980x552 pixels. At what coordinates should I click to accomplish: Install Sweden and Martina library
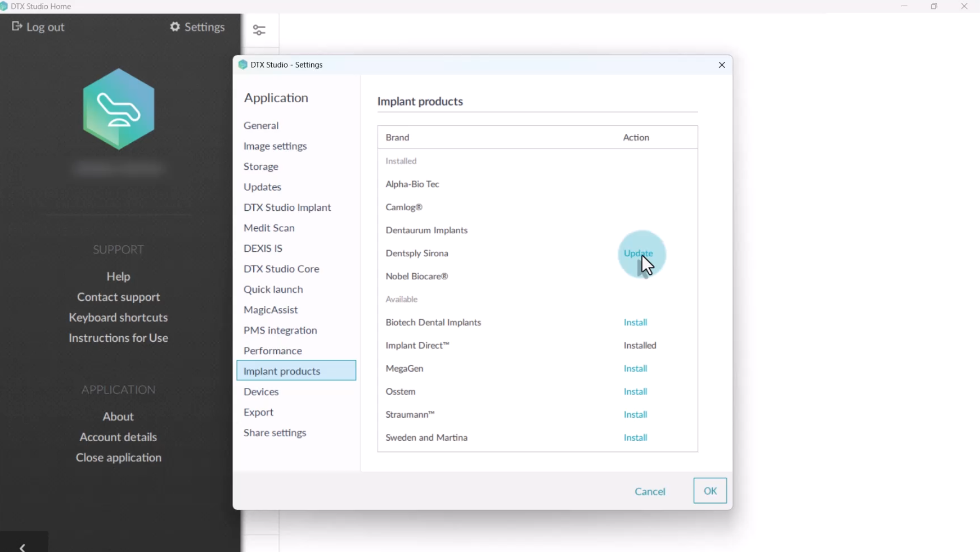coord(635,438)
